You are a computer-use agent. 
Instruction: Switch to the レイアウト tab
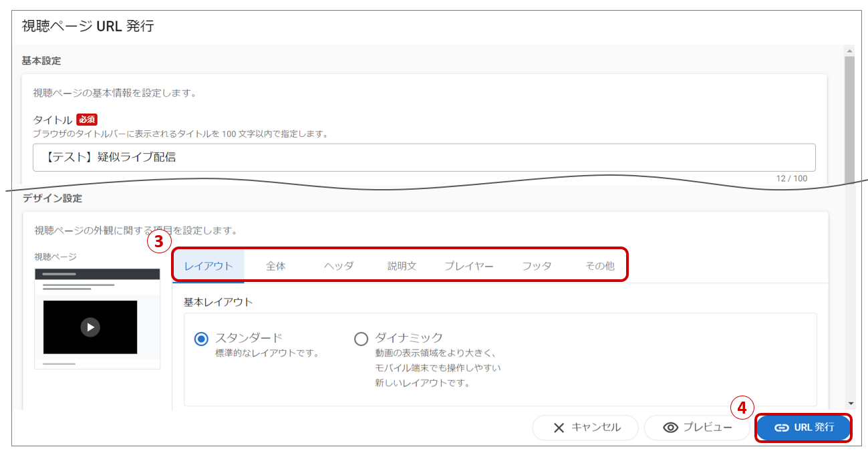[208, 266]
